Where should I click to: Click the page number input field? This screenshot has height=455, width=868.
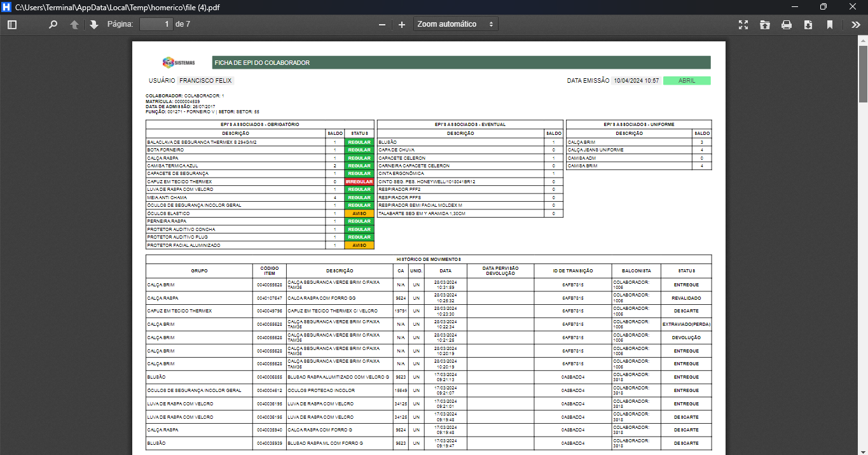156,24
